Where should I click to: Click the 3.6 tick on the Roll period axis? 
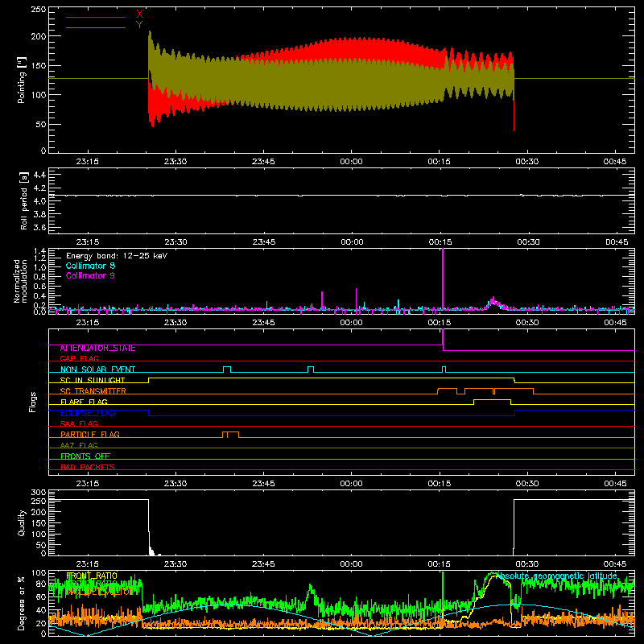[39, 227]
